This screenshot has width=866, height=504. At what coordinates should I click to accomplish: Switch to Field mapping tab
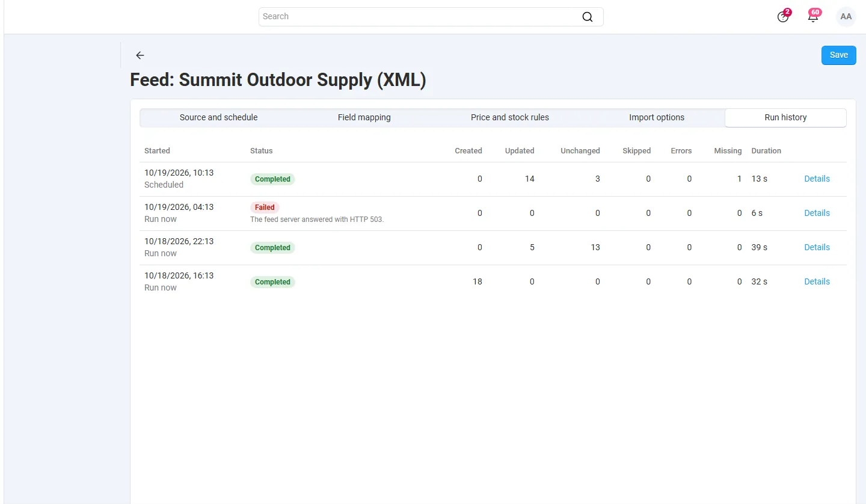point(364,118)
